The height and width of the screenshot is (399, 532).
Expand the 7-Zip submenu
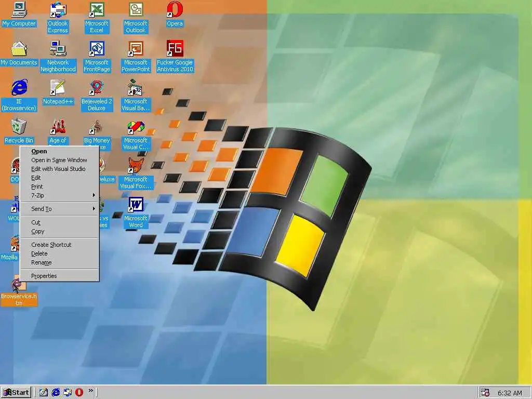pyautogui.click(x=60, y=195)
